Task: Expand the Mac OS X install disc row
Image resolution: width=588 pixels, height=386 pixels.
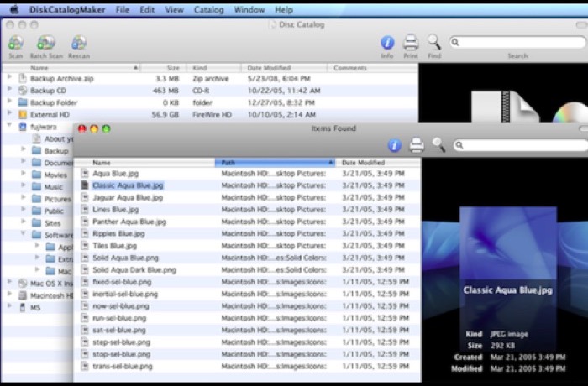Action: pyautogui.click(x=9, y=282)
